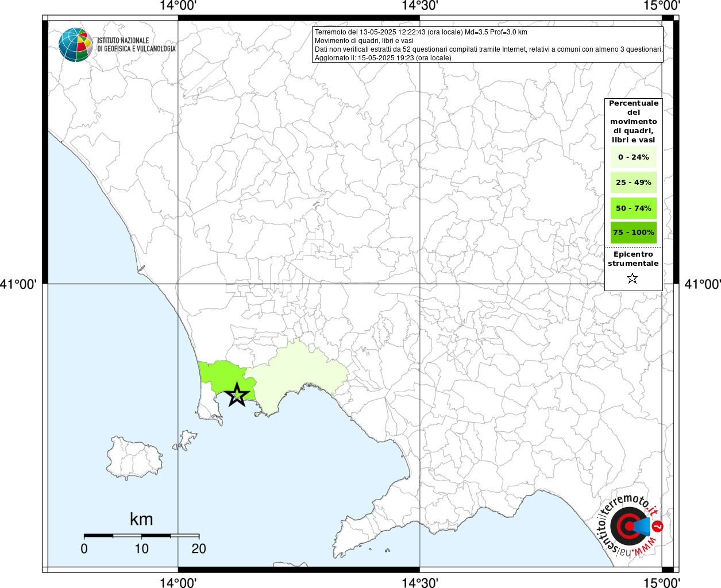Click the star symbol in the legend
The image size is (721, 588).
click(x=633, y=278)
